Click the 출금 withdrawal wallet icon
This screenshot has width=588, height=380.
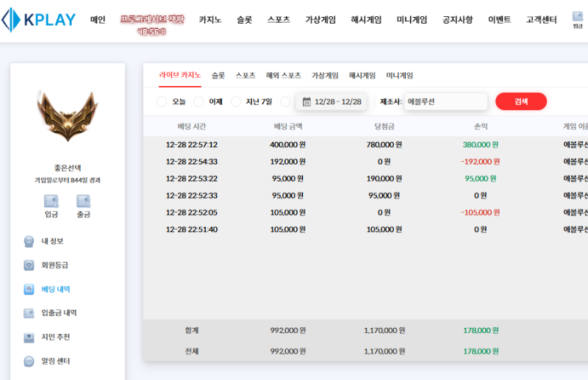(x=83, y=201)
